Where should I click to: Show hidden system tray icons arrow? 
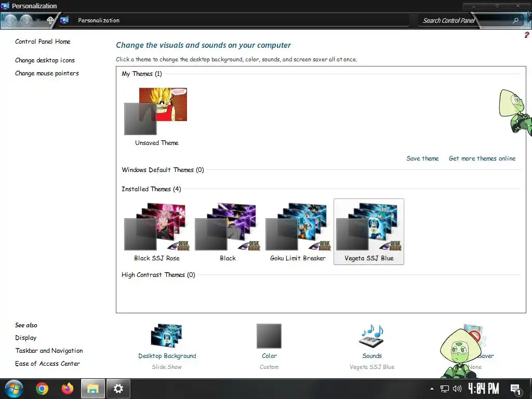point(432,389)
